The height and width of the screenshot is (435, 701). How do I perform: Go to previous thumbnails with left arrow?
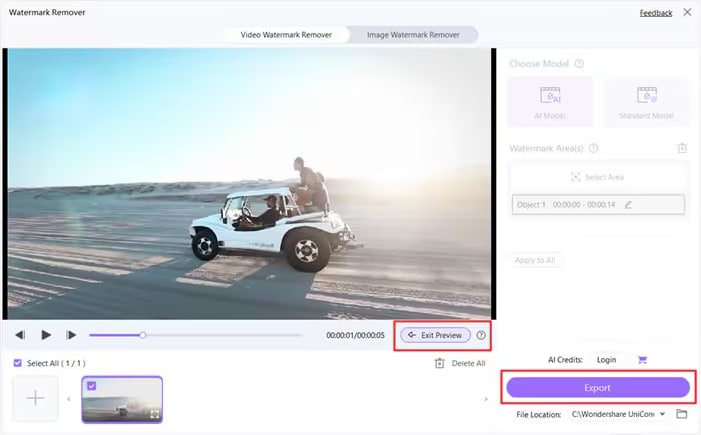point(69,399)
